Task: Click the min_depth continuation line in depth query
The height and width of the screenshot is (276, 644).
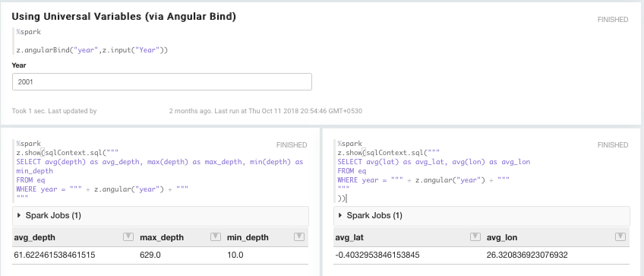Action: click(x=35, y=171)
